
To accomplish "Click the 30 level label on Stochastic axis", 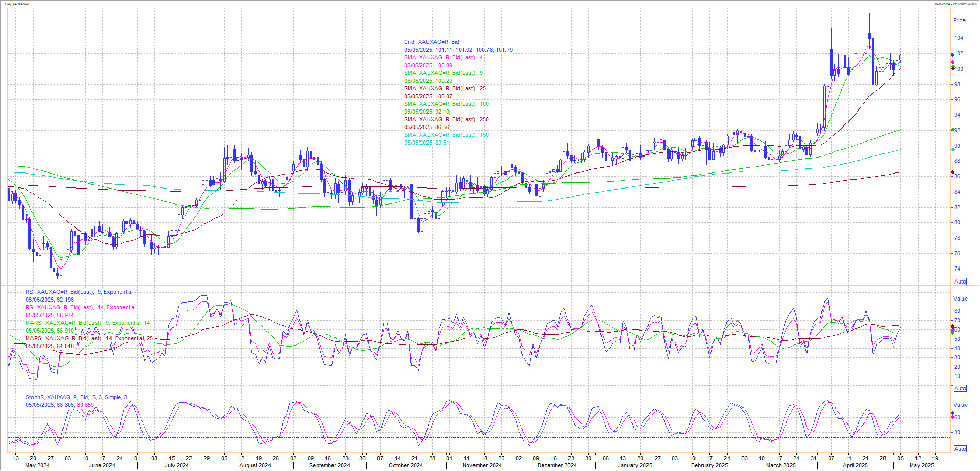I will click(957, 433).
